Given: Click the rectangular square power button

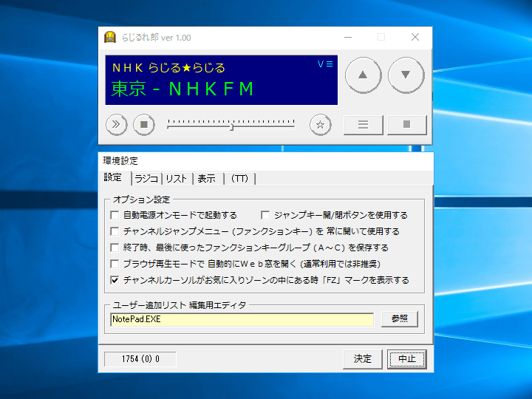Looking at the screenshot, I should 407,125.
